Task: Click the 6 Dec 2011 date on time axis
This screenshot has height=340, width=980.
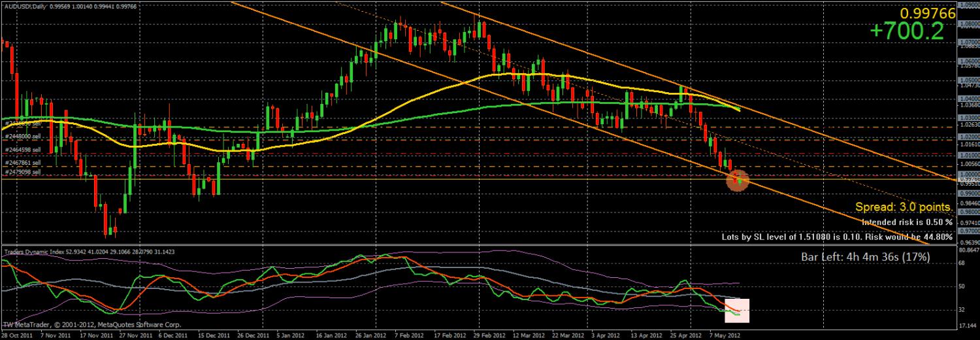Action: point(172,334)
